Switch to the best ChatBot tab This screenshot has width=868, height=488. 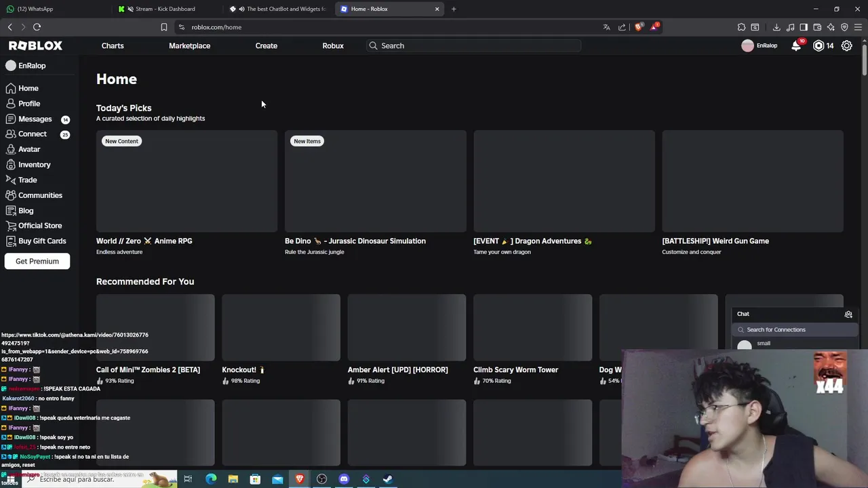pyautogui.click(x=277, y=9)
